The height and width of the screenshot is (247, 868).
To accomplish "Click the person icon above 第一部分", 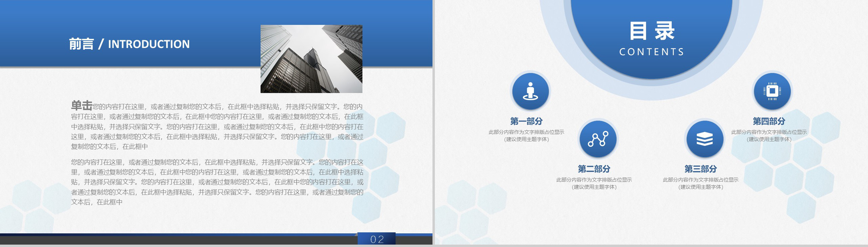I will click(530, 91).
